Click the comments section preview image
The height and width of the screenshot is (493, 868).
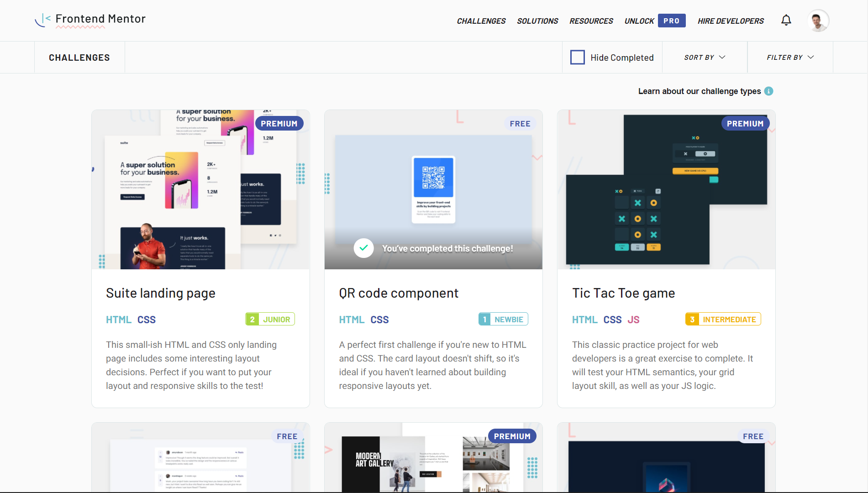pos(200,458)
